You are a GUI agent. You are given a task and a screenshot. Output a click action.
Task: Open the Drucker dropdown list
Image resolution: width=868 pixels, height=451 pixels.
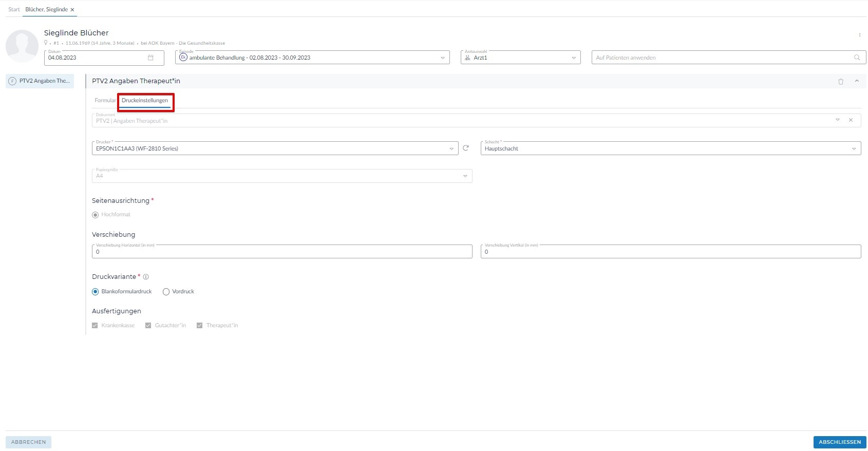[x=451, y=148]
